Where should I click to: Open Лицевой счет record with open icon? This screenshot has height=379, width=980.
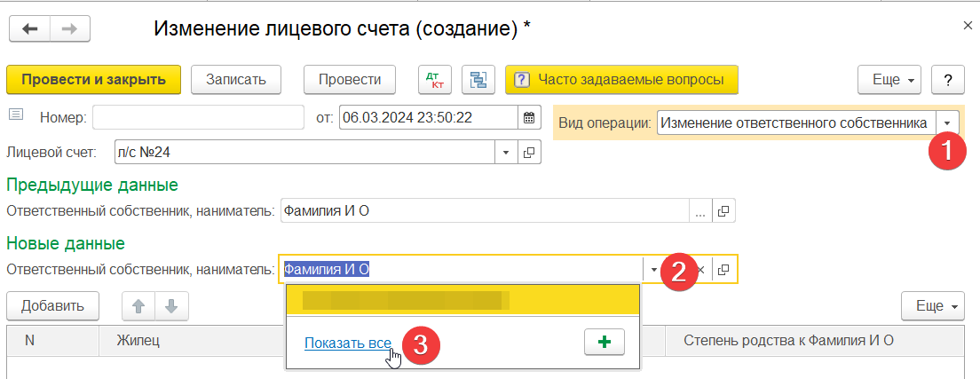click(x=530, y=152)
